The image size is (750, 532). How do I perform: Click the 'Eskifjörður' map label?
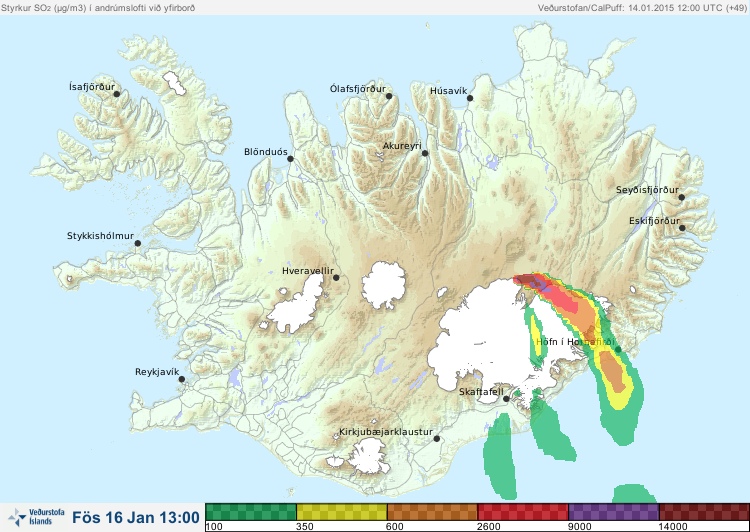tap(654, 221)
